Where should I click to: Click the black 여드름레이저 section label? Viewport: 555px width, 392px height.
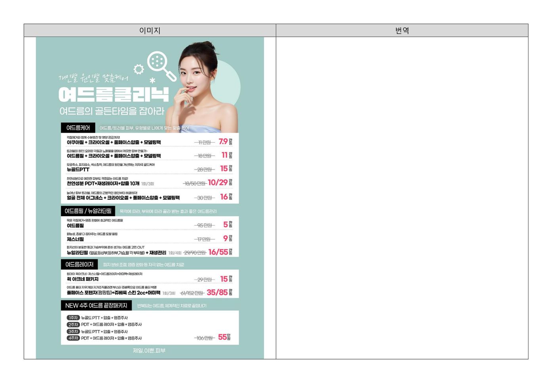79,265
